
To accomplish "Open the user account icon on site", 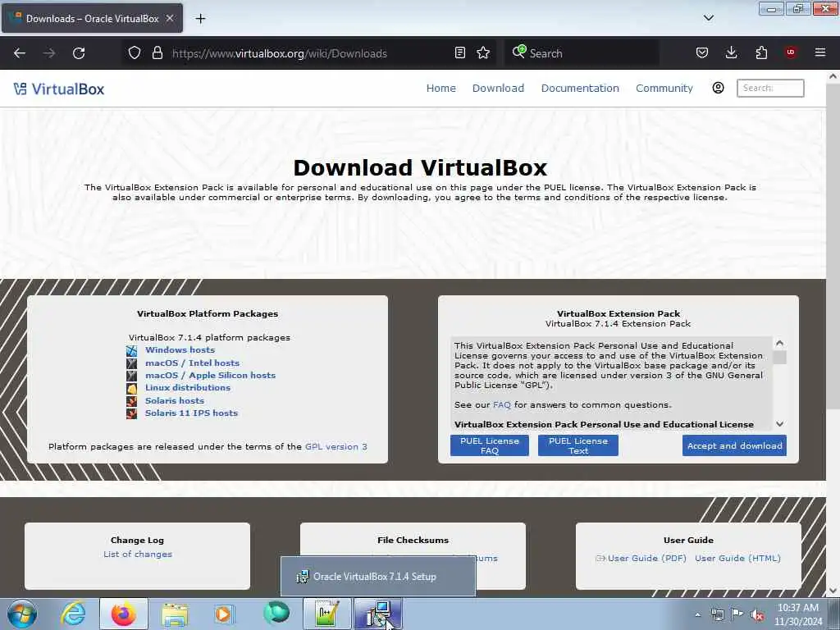I will coord(718,88).
